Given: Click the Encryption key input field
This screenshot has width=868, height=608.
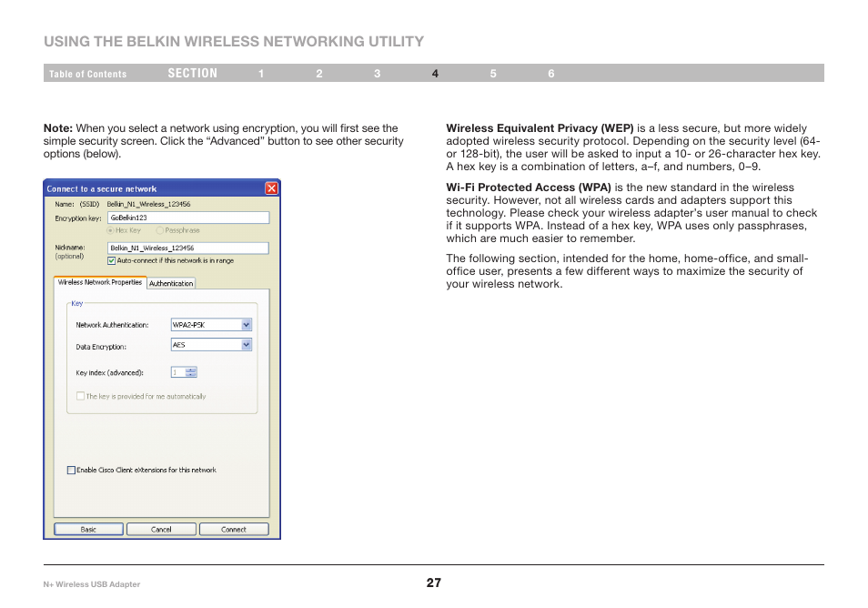Looking at the screenshot, I should [x=188, y=218].
